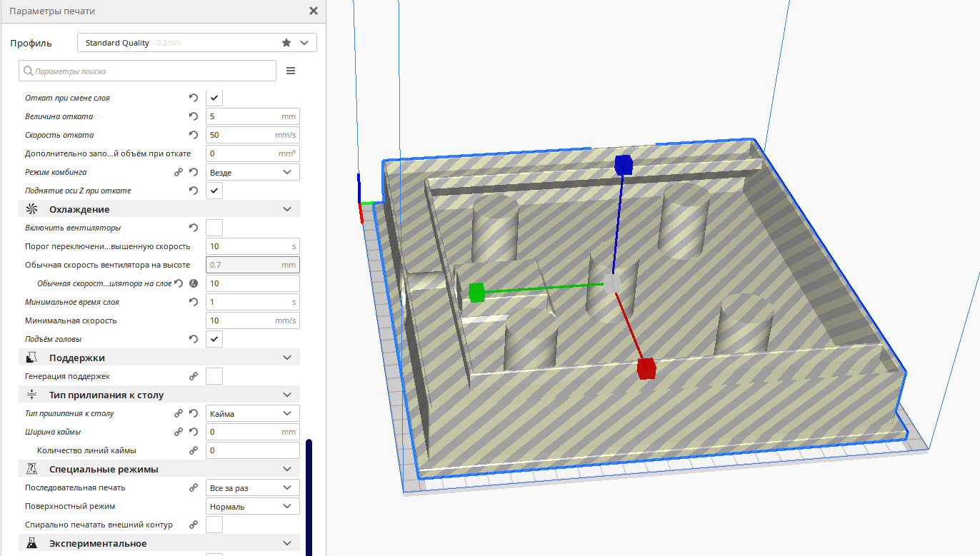The width and height of the screenshot is (980, 556).
Task: Collapse the 'Специальные режимы' section
Action: click(159, 469)
